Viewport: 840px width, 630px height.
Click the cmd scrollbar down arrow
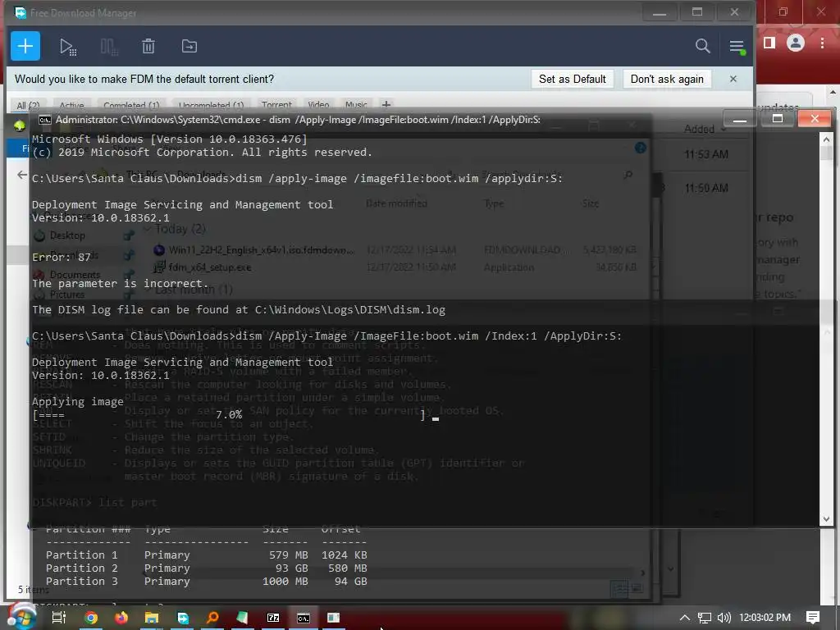click(x=825, y=518)
